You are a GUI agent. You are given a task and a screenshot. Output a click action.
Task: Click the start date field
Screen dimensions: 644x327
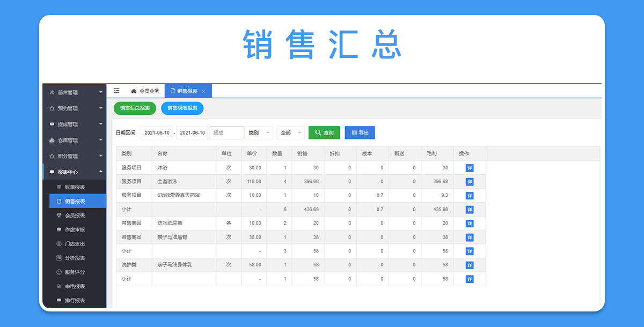coord(157,132)
